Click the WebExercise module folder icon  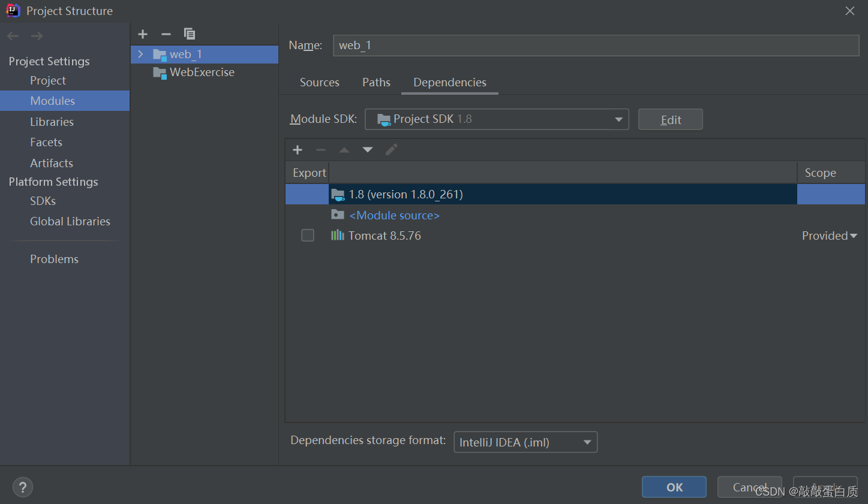click(x=160, y=73)
